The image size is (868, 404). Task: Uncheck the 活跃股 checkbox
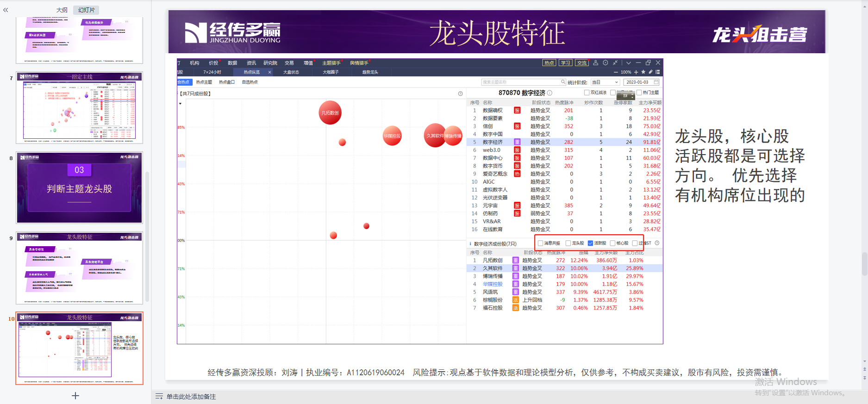point(590,243)
